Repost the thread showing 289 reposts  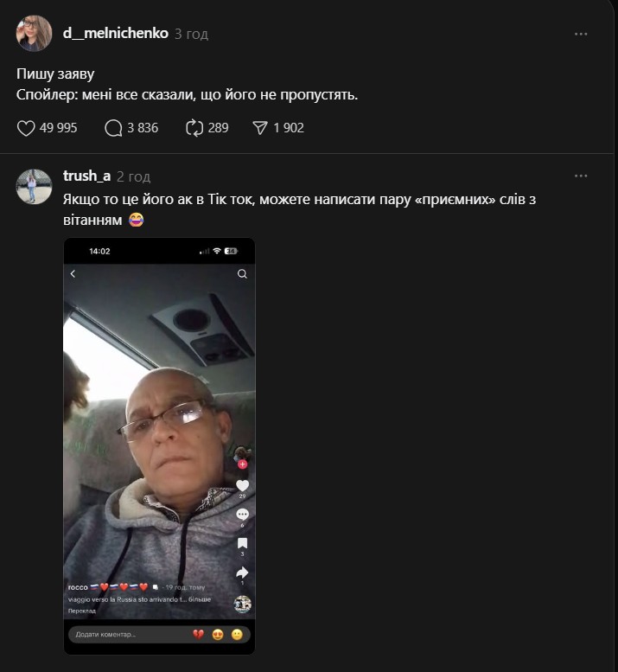(x=194, y=128)
